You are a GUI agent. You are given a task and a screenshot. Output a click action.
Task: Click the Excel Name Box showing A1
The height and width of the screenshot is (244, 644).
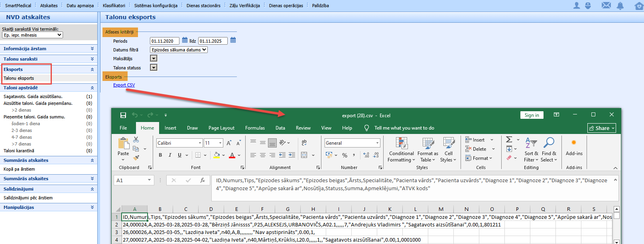(x=134, y=180)
